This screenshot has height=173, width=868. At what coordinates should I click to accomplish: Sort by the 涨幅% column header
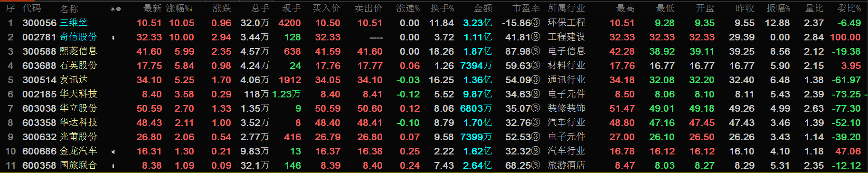click(x=179, y=9)
